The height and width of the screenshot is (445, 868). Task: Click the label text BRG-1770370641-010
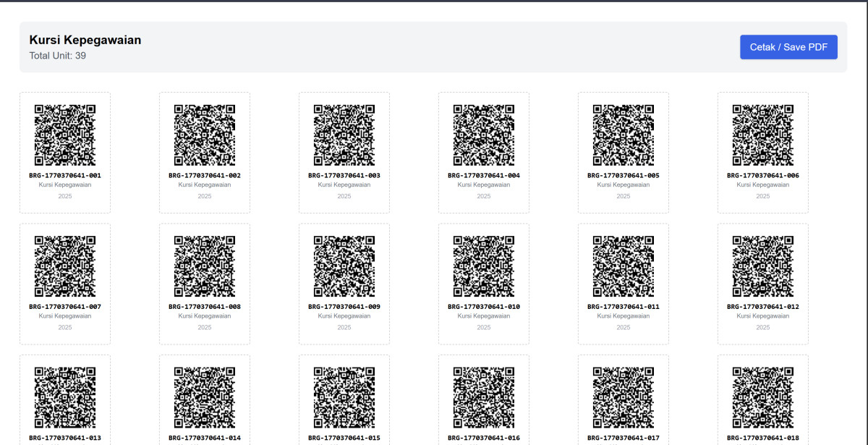click(x=484, y=307)
